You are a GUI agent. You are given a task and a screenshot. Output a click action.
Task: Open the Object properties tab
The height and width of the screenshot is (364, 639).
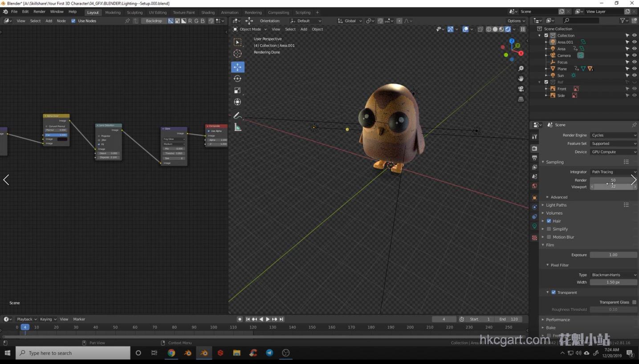point(534,198)
